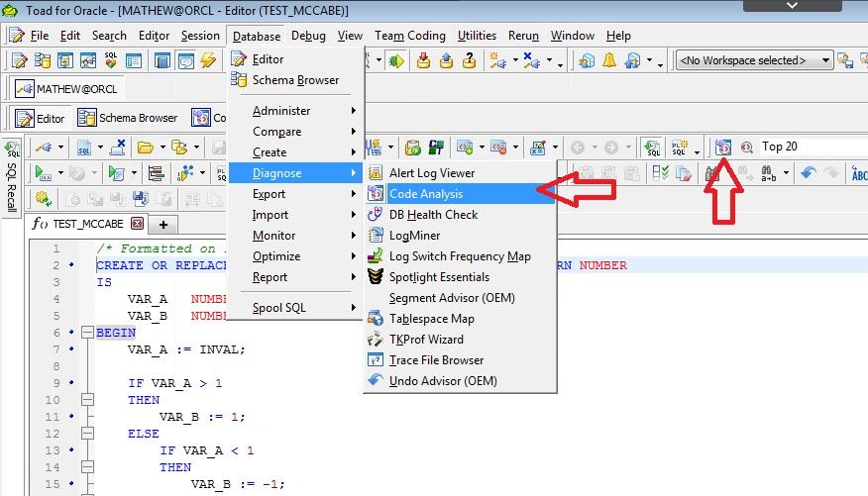Click the find and replace binoculars icon
868x496 pixels.
click(x=768, y=173)
